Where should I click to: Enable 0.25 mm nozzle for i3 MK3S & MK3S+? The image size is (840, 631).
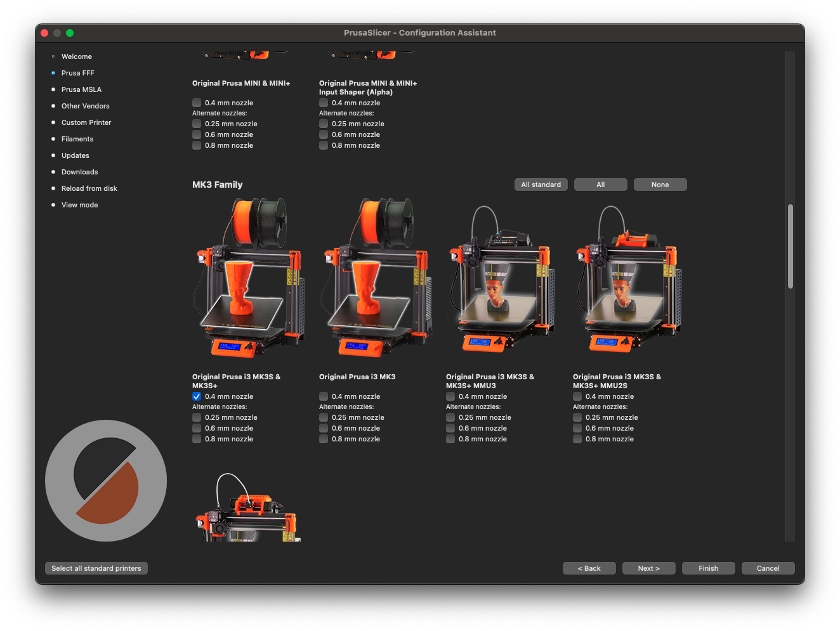pos(197,417)
